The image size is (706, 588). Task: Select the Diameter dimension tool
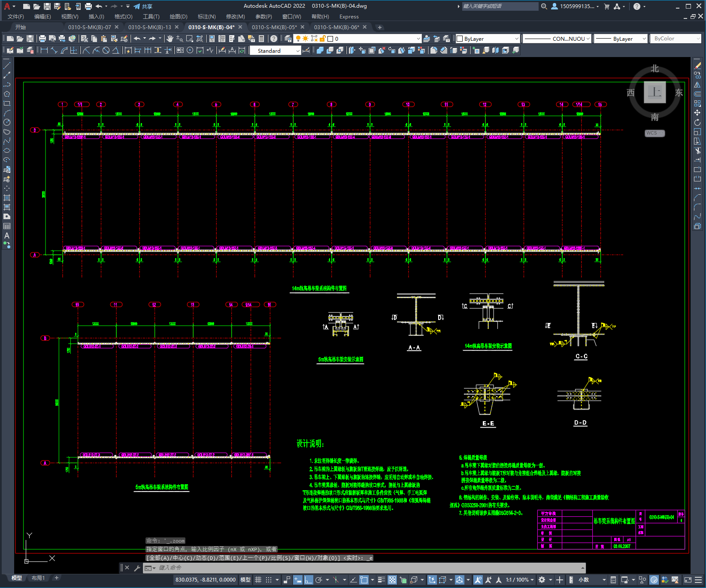106,50
